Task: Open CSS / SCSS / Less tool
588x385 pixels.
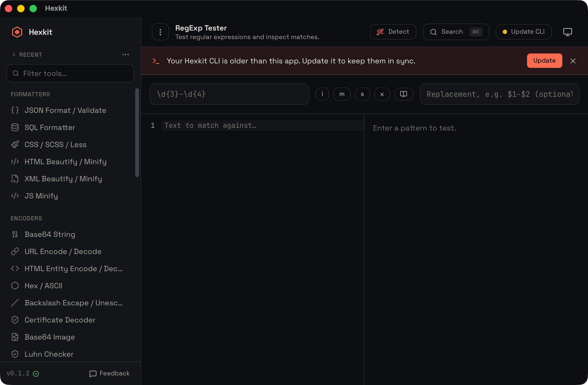Action: pos(70,145)
